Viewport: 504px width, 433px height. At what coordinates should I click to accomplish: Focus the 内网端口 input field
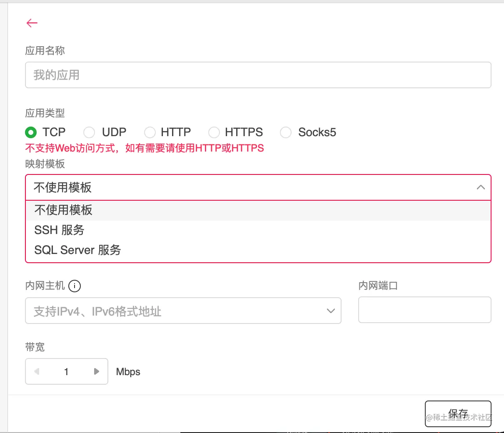425,310
